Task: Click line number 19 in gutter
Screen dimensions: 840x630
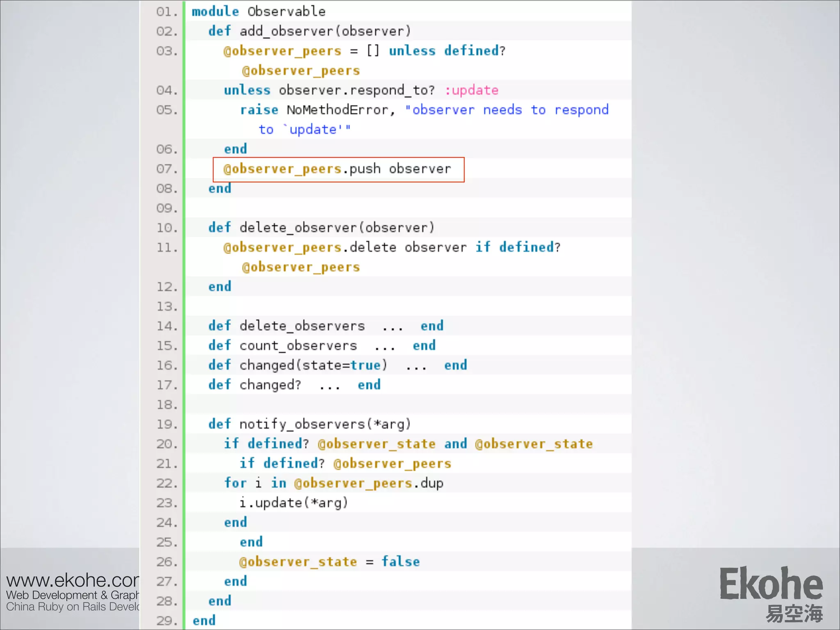Action: [x=167, y=425]
